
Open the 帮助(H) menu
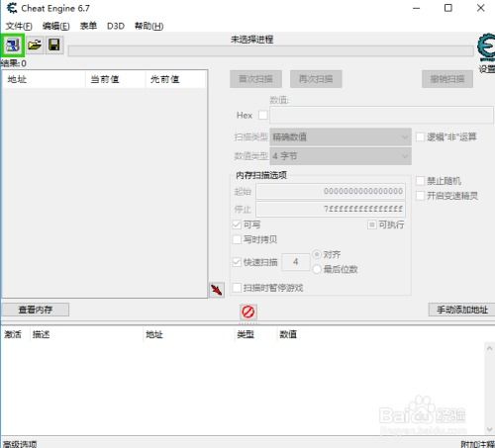coord(148,26)
